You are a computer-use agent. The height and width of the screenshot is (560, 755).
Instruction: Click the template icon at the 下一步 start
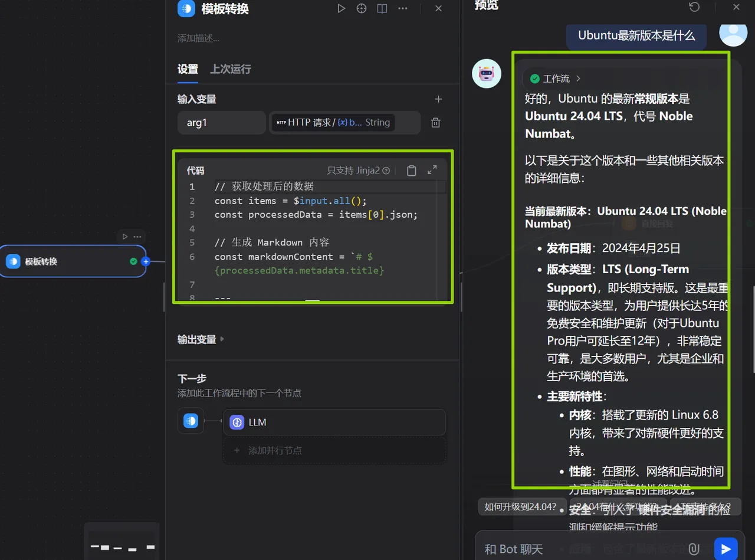pos(191,421)
